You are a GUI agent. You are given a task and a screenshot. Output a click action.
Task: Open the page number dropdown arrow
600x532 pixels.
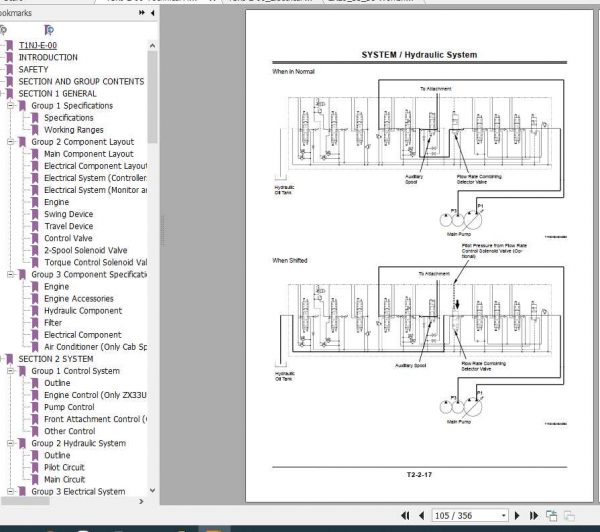point(504,516)
